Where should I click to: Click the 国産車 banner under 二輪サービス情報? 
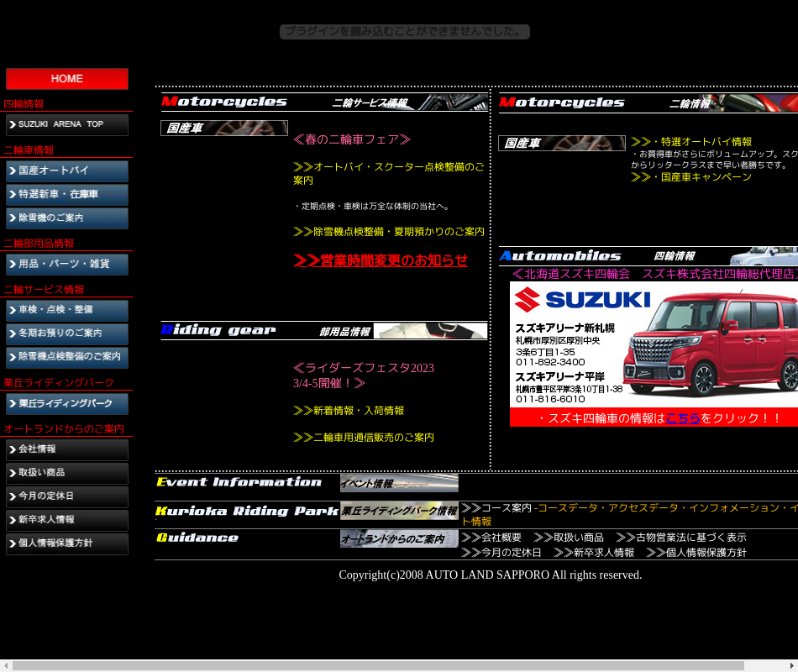(x=224, y=129)
